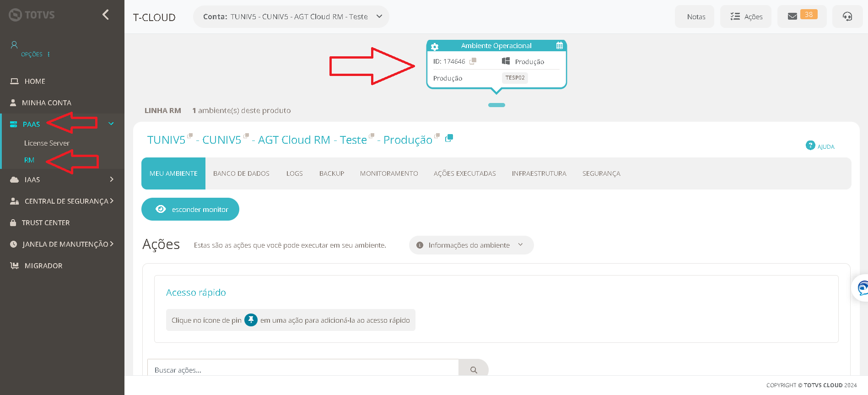868x395 pixels.
Task: Open the support headset icon
Action: (x=847, y=16)
